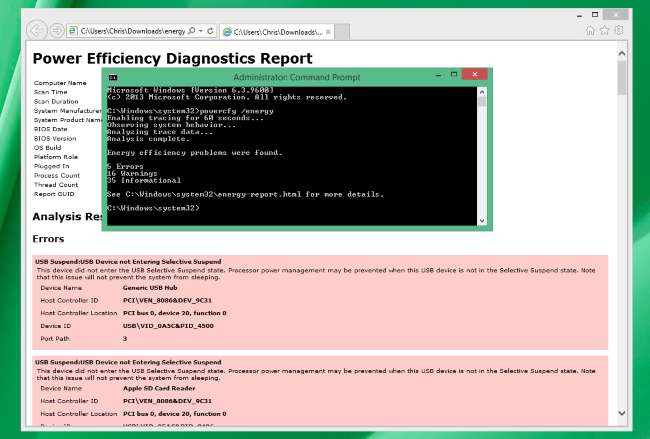Click the page icon in address bar
Viewport: 650px width, 439px height.
click(73, 31)
